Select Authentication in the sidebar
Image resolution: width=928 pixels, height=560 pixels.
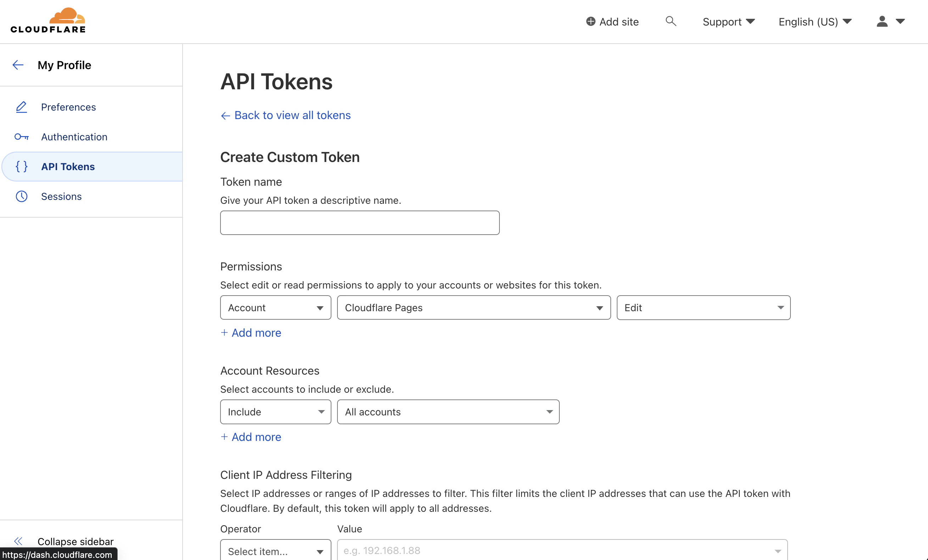pos(74,137)
